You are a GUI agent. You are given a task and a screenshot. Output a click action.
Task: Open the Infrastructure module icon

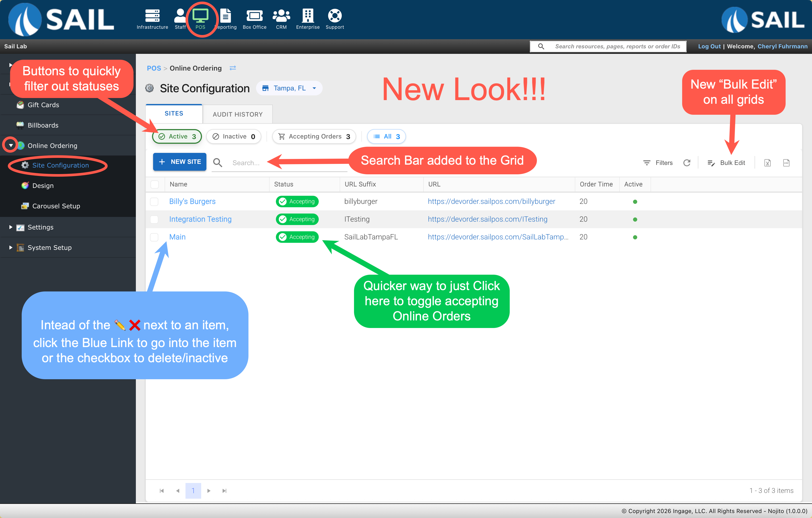pos(152,15)
